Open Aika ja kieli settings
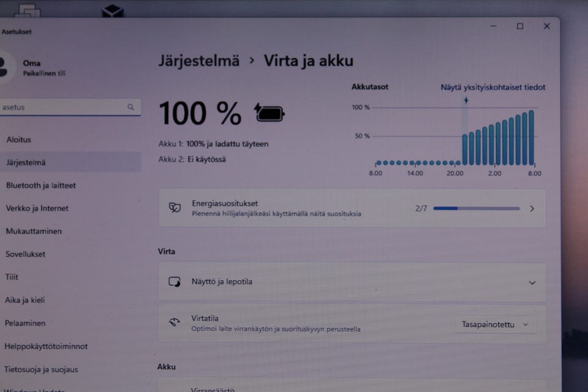588x392 pixels. (24, 300)
